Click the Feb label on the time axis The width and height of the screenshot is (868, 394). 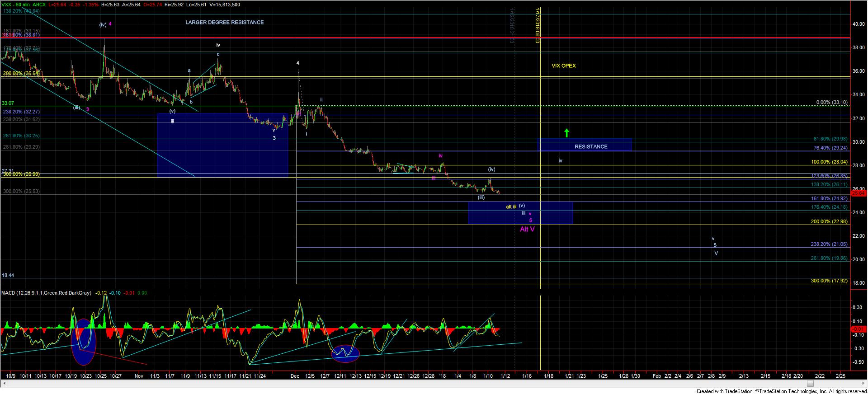click(x=657, y=376)
